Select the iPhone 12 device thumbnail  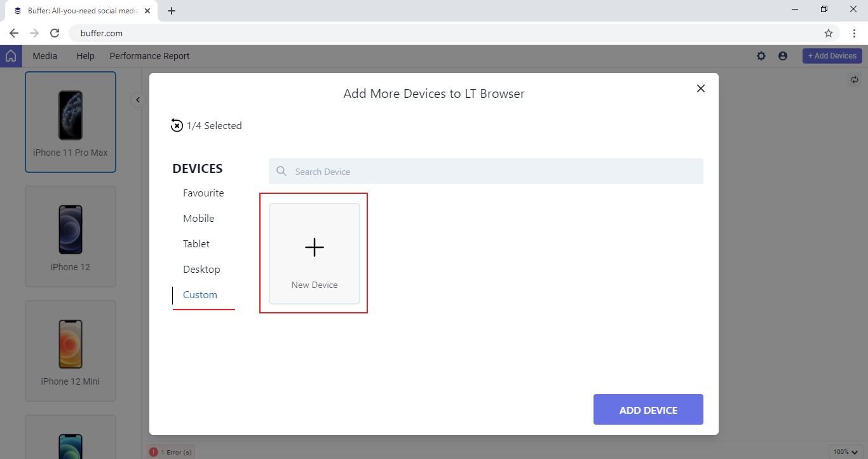[71, 236]
